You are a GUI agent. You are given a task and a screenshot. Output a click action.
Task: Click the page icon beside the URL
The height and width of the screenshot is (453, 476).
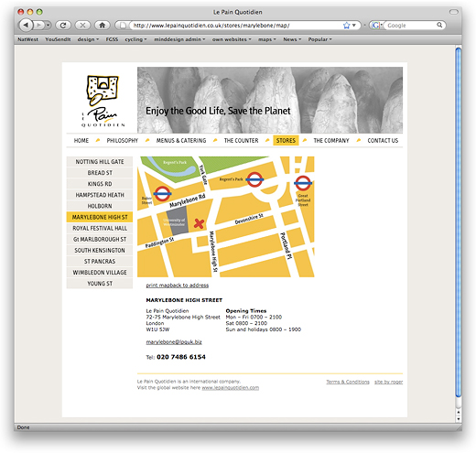[x=123, y=26]
